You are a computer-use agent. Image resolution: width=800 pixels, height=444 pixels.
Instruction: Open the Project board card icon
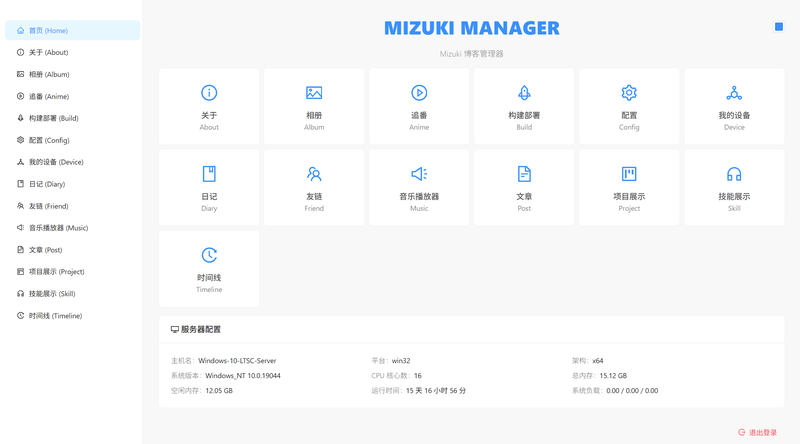pos(629,174)
